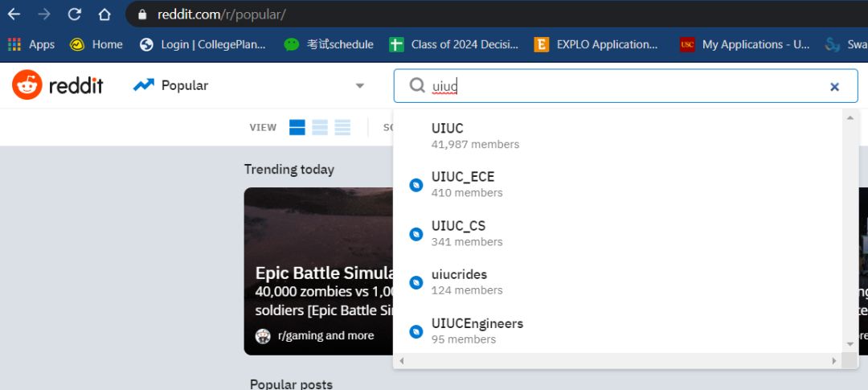
Task: Open Epic Battle Simulator trending card
Action: coord(318,271)
